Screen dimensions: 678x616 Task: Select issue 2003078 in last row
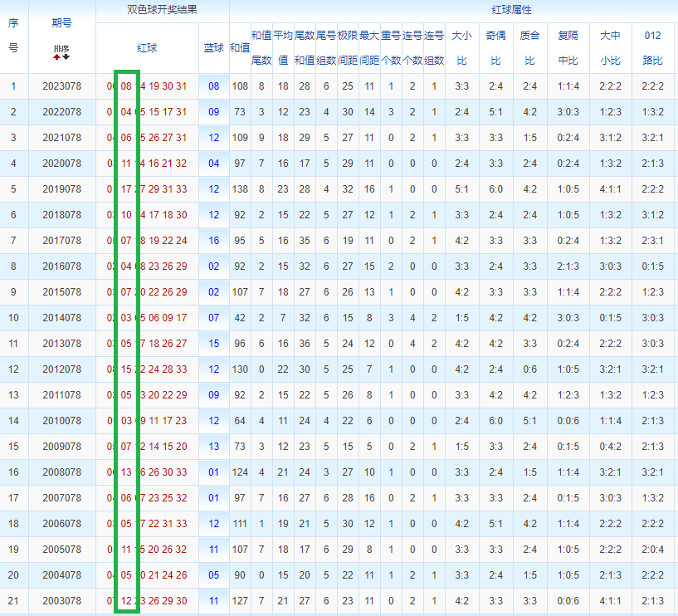(x=62, y=601)
